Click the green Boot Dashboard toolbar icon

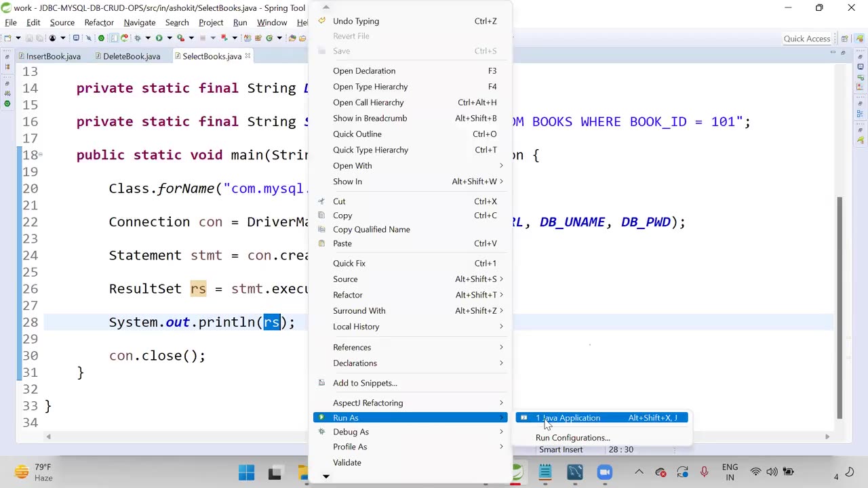pyautogui.click(x=101, y=38)
